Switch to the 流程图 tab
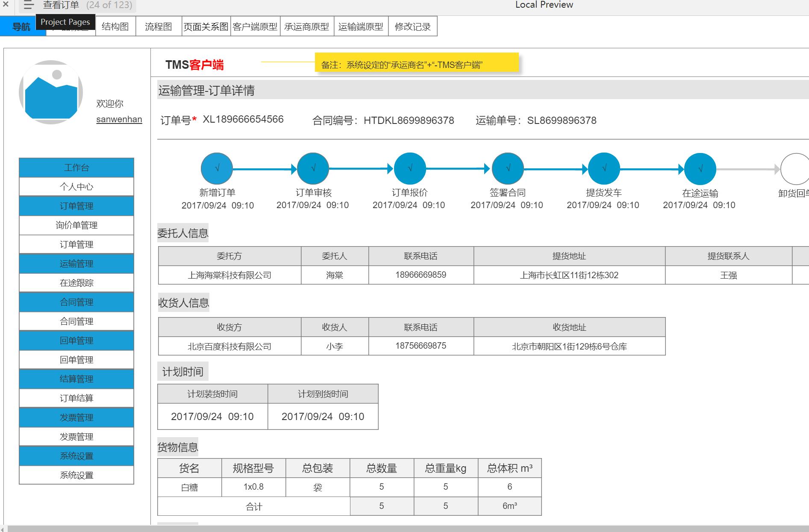This screenshot has height=532, width=809. point(159,26)
